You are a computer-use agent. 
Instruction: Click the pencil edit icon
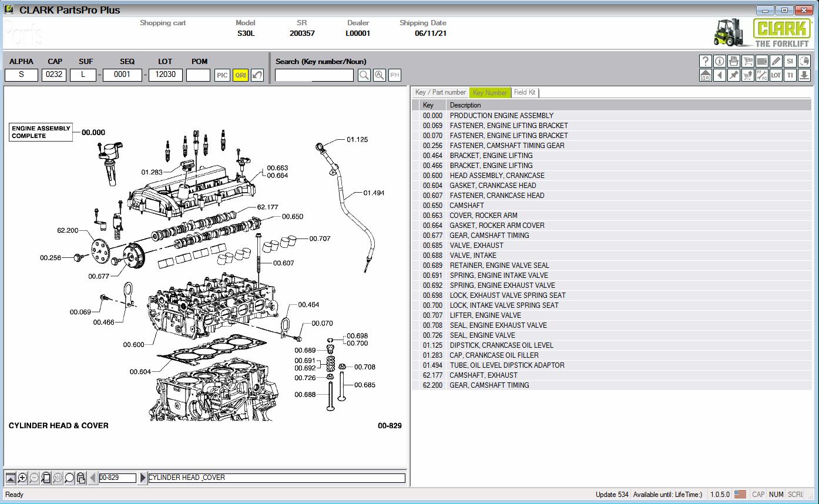click(776, 61)
